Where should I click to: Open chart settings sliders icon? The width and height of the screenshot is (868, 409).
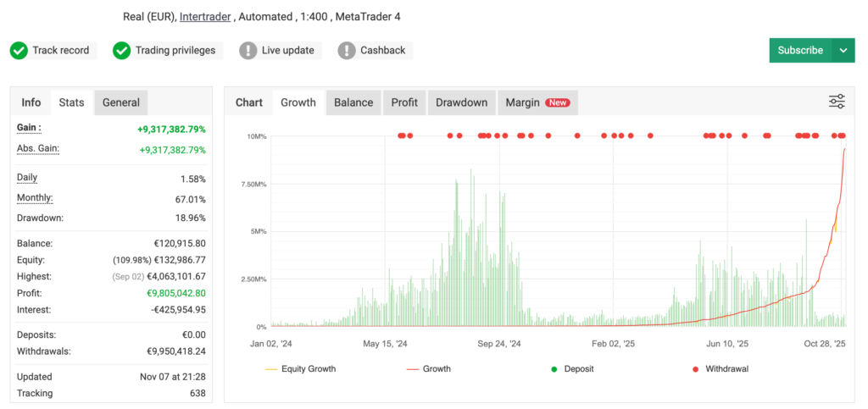(x=837, y=102)
